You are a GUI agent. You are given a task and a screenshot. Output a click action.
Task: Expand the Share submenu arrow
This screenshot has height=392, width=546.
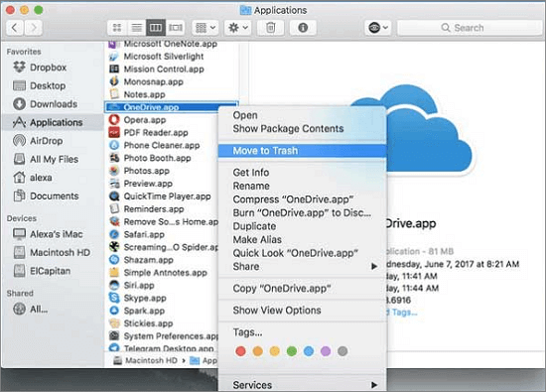(x=374, y=267)
